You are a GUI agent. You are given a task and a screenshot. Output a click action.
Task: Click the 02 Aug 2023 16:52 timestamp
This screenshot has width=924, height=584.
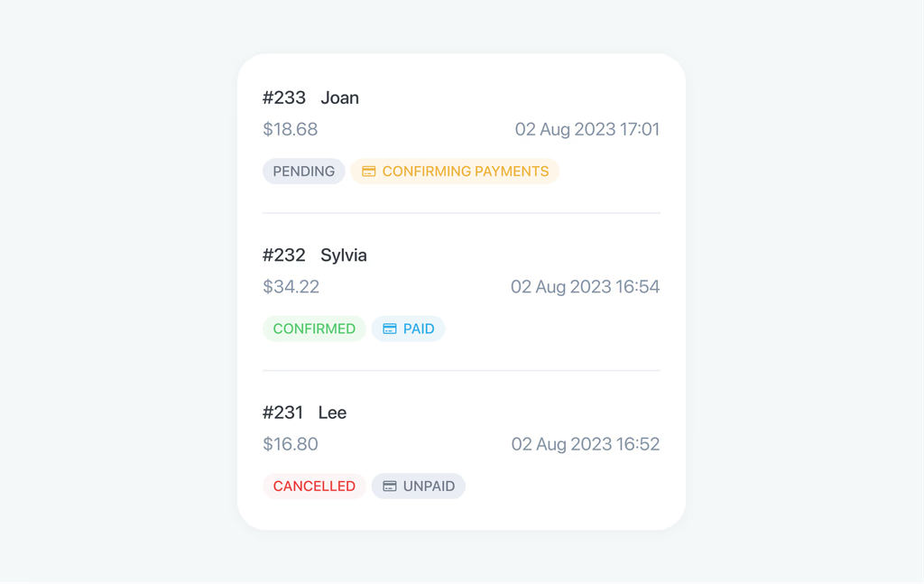click(585, 444)
